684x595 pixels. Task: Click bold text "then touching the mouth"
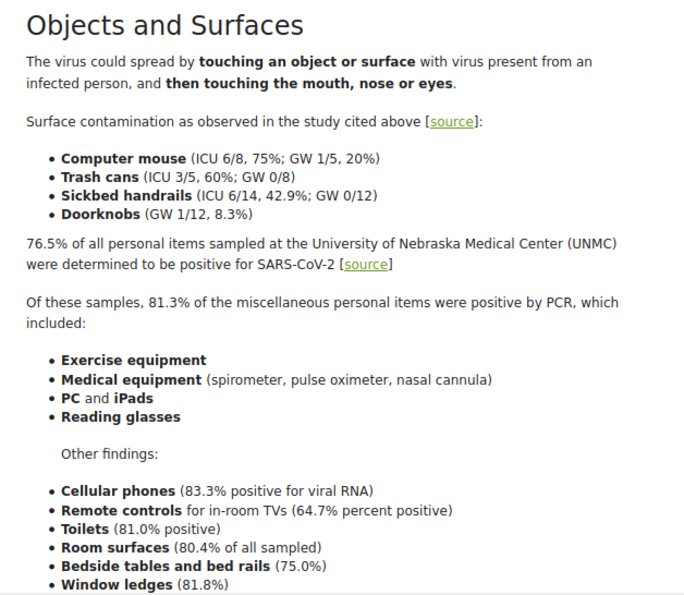point(251,83)
